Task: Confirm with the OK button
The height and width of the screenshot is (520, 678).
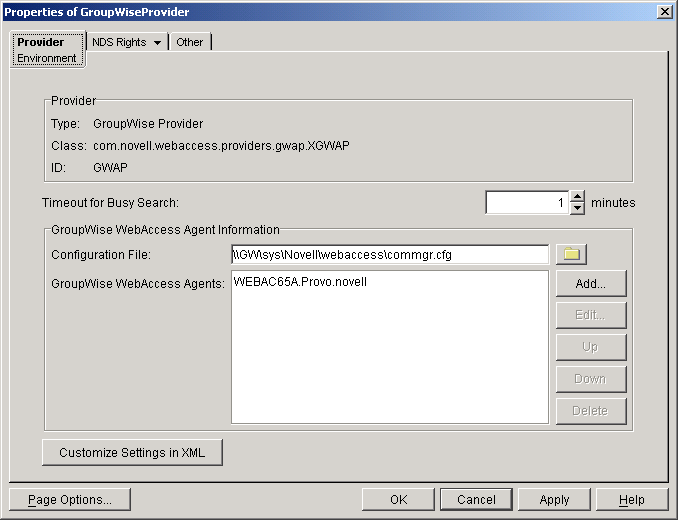Action: pos(398,500)
